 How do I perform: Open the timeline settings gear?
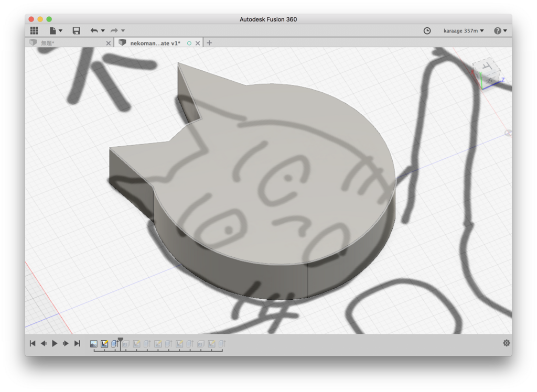[x=506, y=343]
